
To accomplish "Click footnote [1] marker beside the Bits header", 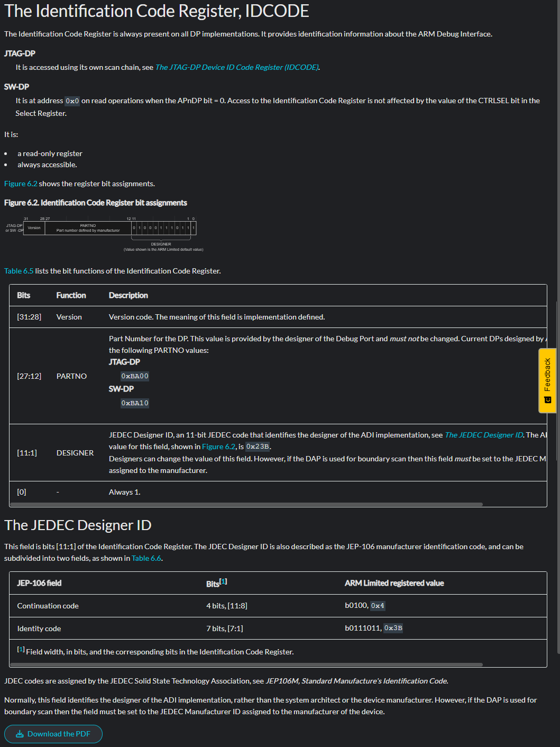I will [223, 581].
